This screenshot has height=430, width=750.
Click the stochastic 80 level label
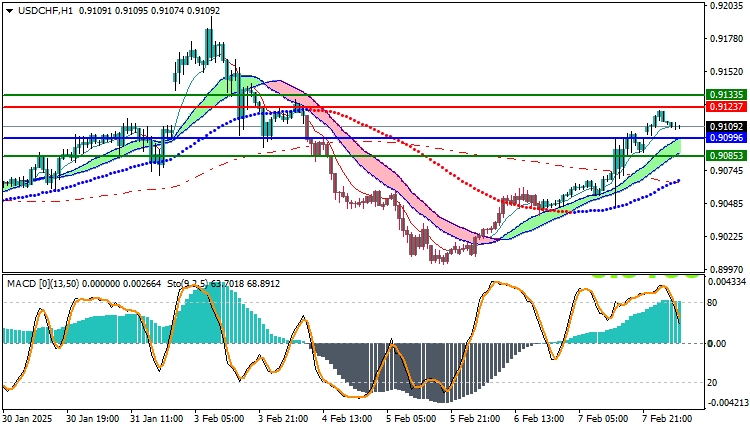click(x=712, y=303)
